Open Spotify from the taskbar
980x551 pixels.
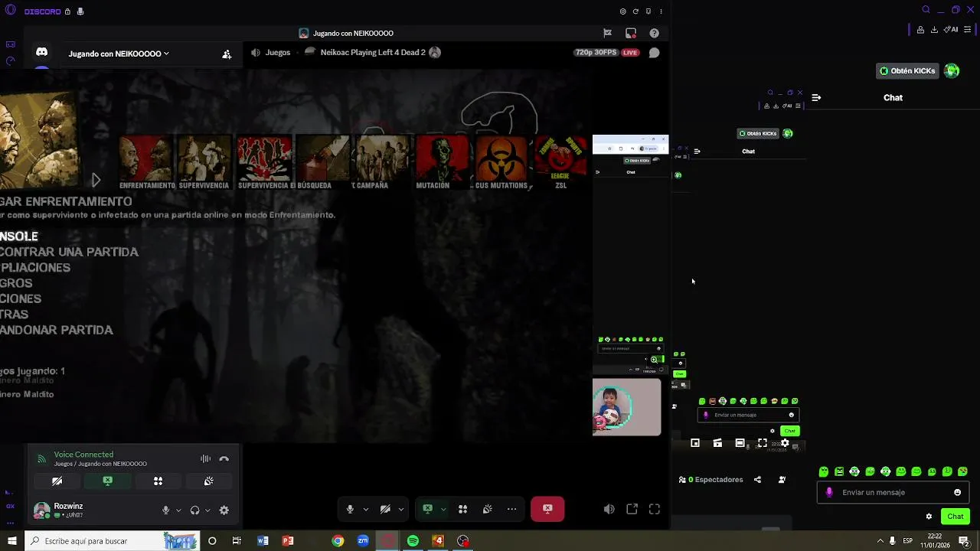[x=413, y=541]
